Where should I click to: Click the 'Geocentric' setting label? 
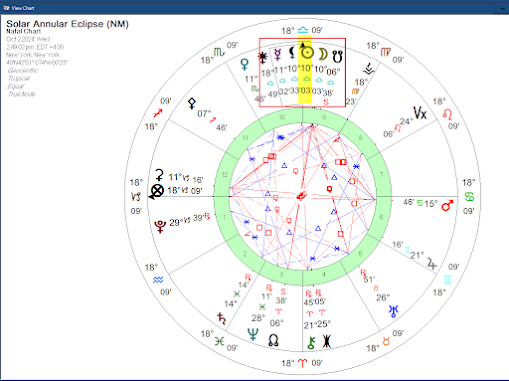(23, 70)
